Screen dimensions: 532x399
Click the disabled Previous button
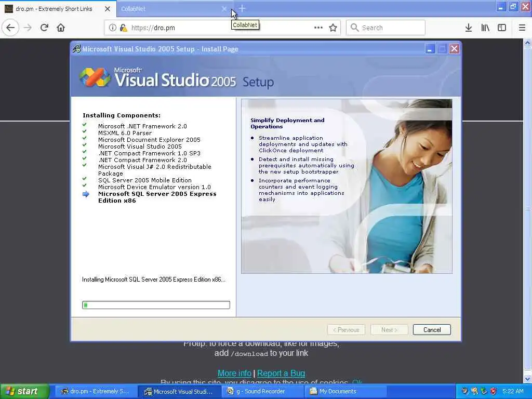[x=346, y=330]
